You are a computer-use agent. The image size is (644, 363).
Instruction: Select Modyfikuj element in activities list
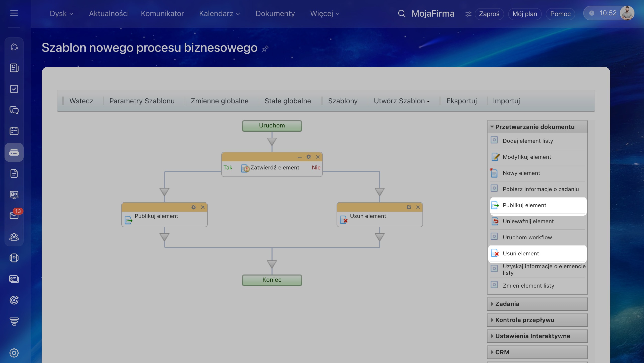pos(527,157)
